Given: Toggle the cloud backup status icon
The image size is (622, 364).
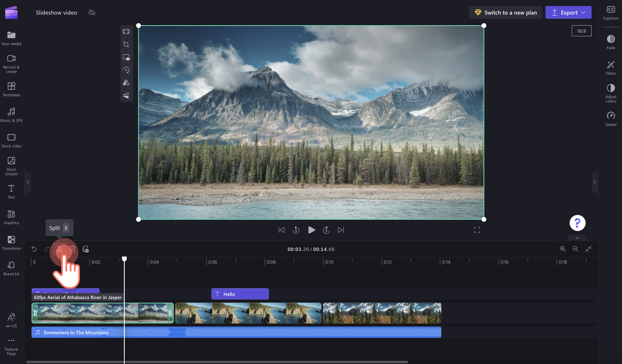Looking at the screenshot, I should click(92, 12).
